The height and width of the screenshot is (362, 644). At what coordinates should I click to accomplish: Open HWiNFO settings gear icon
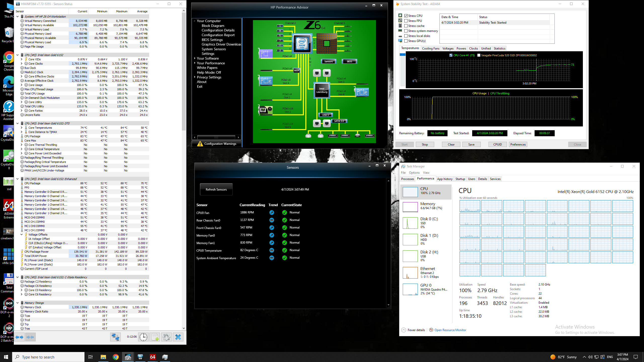click(166, 337)
